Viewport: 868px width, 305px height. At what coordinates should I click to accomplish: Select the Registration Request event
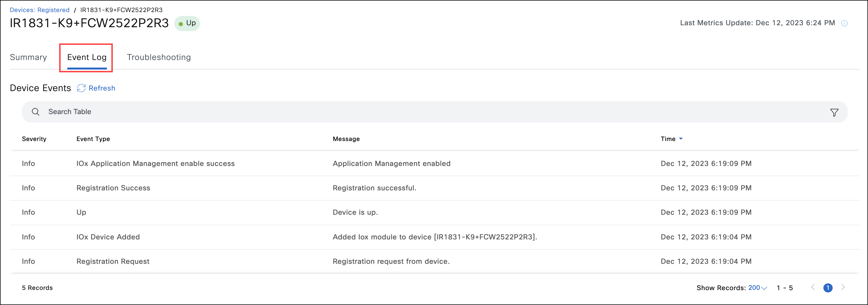(x=113, y=262)
